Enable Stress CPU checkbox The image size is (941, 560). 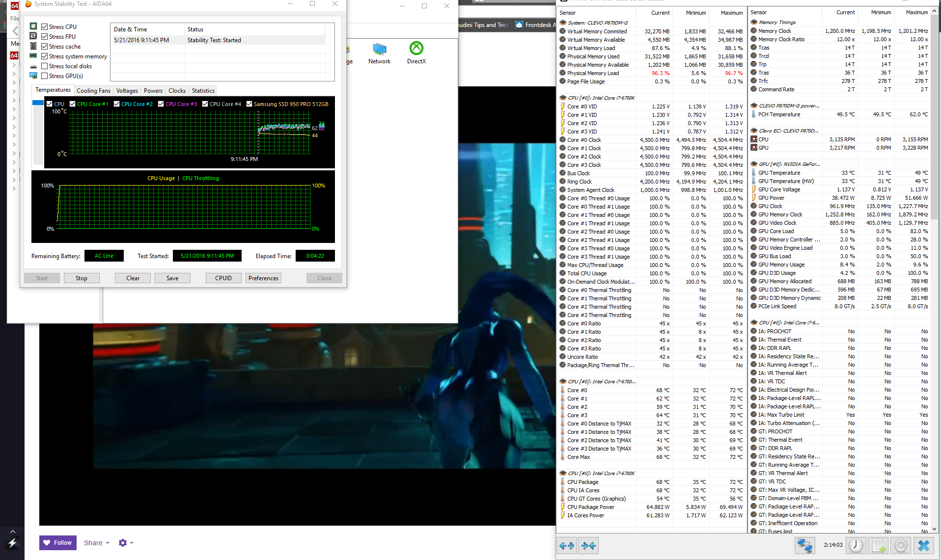click(x=45, y=27)
